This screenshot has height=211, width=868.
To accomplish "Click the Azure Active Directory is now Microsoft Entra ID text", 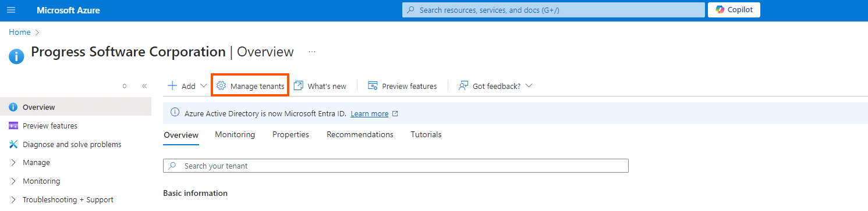I will (265, 114).
